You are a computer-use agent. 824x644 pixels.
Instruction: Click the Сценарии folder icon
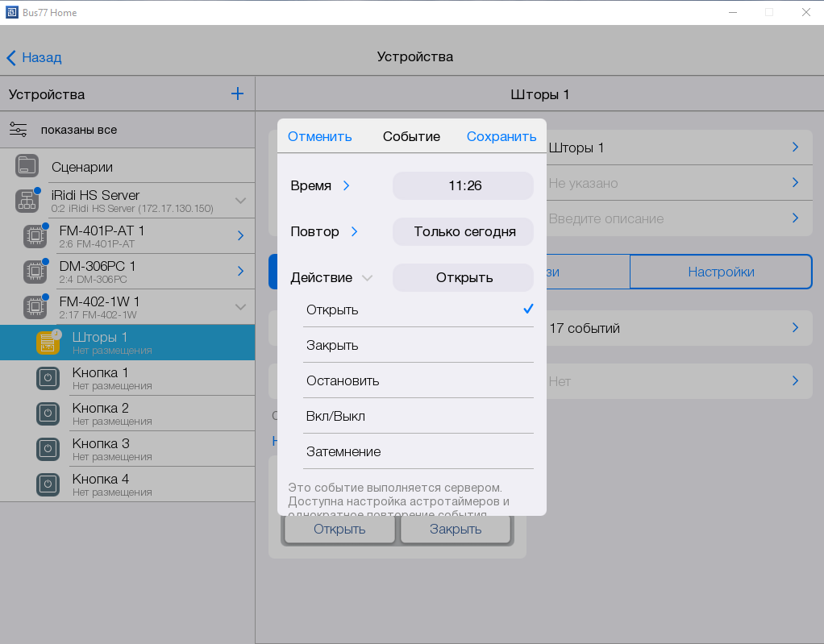click(x=27, y=167)
